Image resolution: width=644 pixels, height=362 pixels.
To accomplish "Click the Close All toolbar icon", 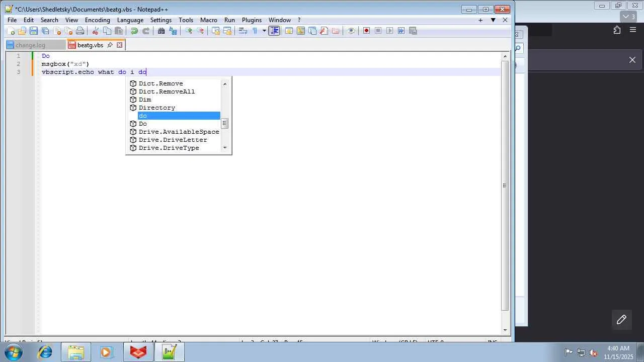I will coord(68,31).
